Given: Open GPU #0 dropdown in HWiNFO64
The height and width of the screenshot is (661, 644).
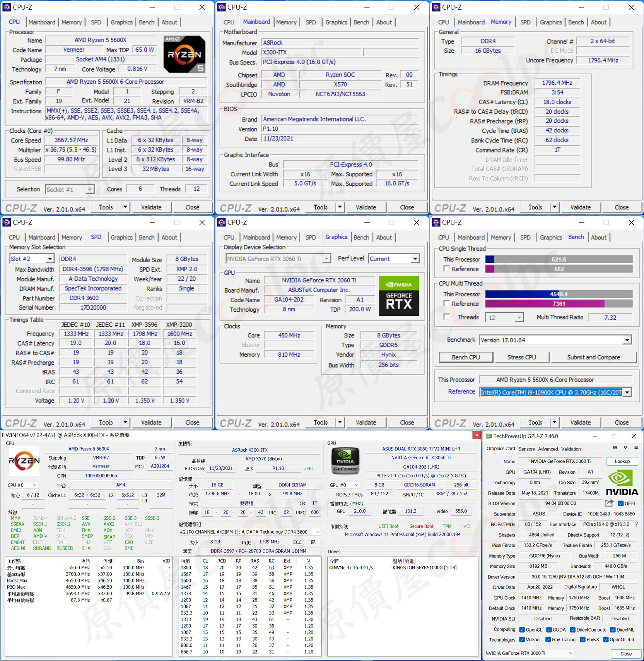Looking at the screenshot, I should tap(345, 485).
